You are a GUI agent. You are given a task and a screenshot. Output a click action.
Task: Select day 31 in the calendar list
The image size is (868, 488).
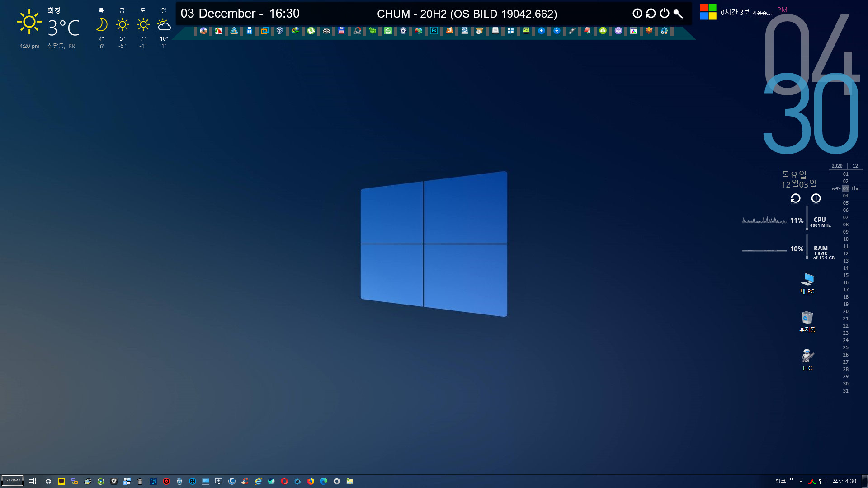[x=846, y=391]
